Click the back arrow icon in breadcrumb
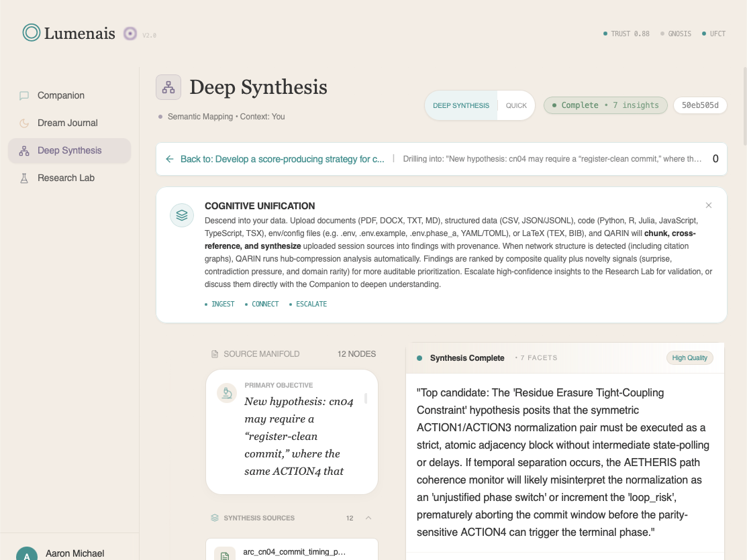This screenshot has width=747, height=560. tap(170, 159)
